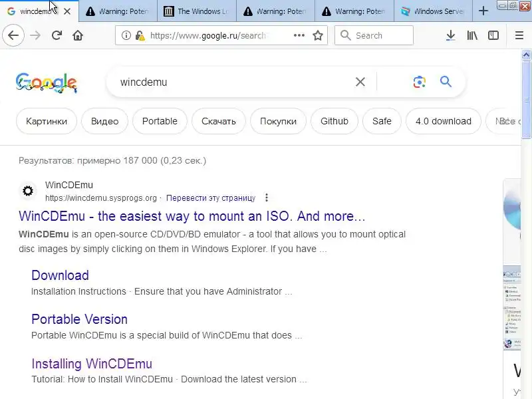Image resolution: width=532 pixels, height=399 pixels.
Task: Close the wincdemu Google tab
Action: coord(67,11)
